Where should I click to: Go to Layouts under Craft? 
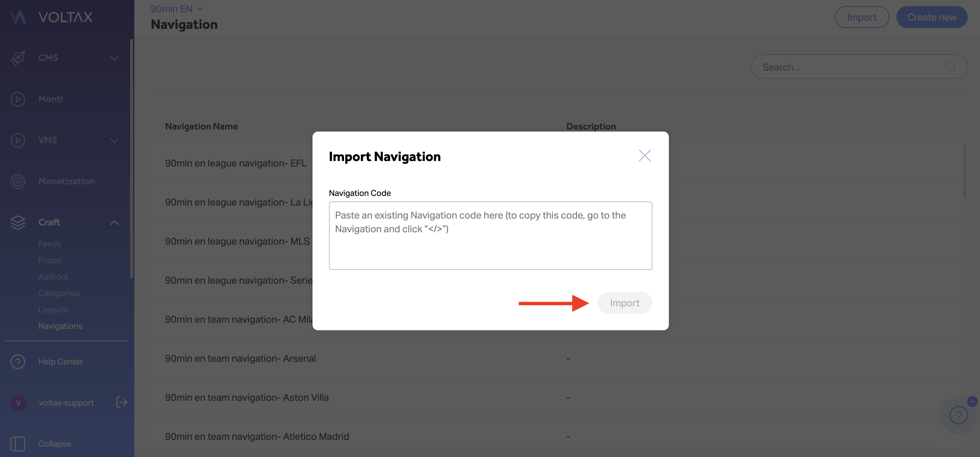click(53, 309)
